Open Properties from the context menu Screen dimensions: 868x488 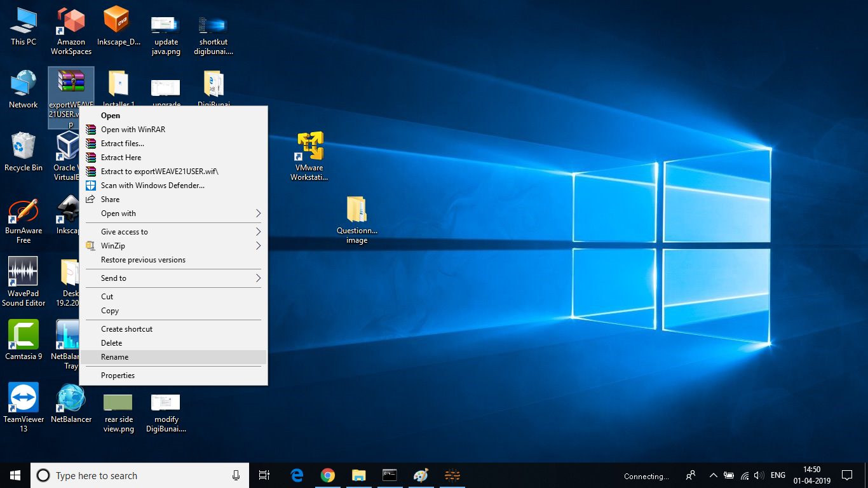coord(118,376)
